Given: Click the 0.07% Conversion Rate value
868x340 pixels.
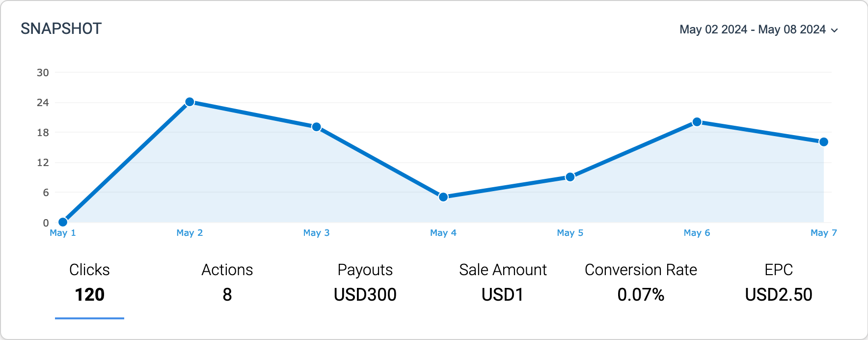Looking at the screenshot, I should coord(641,295).
